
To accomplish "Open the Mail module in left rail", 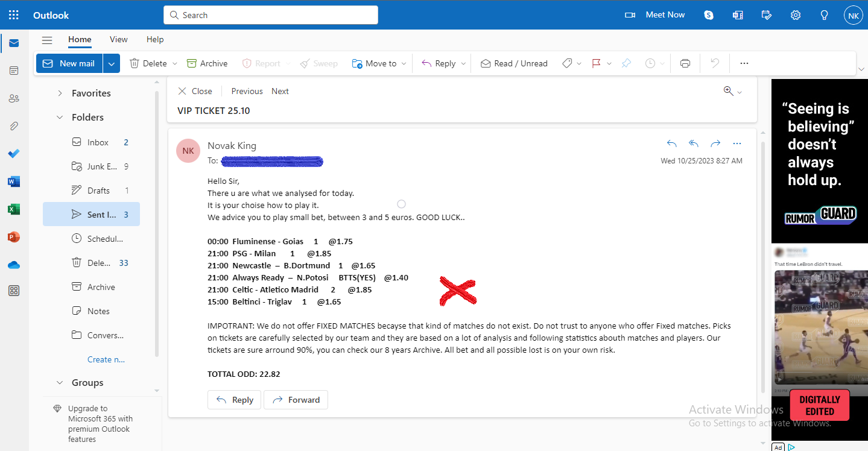I will pyautogui.click(x=14, y=43).
